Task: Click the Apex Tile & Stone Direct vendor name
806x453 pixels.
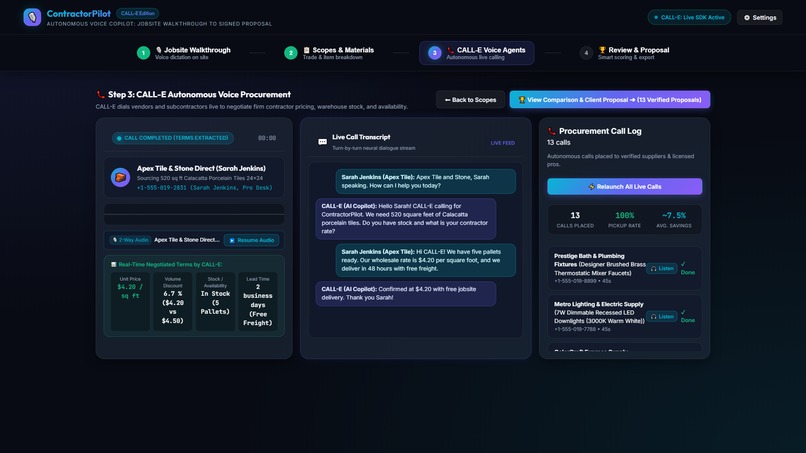Action: [201, 168]
